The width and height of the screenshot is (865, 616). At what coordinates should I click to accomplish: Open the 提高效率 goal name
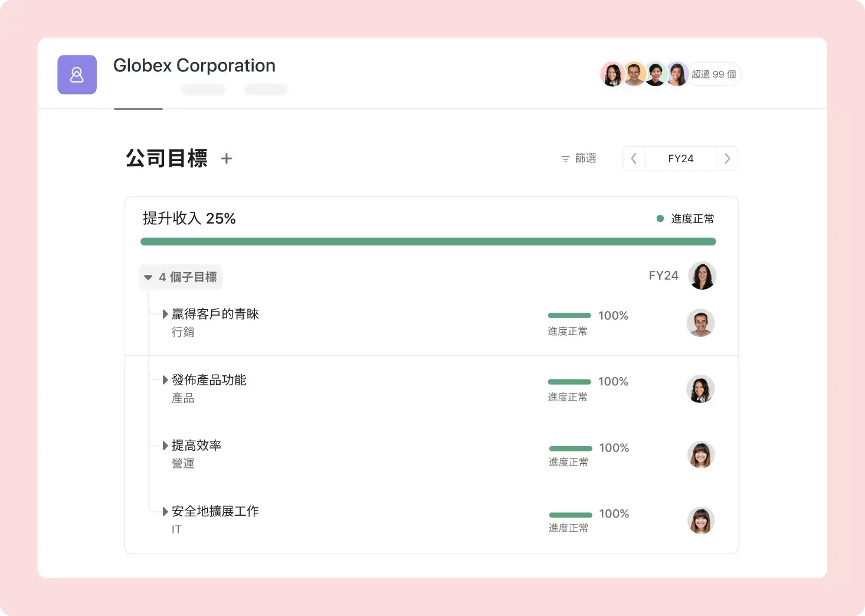196,445
